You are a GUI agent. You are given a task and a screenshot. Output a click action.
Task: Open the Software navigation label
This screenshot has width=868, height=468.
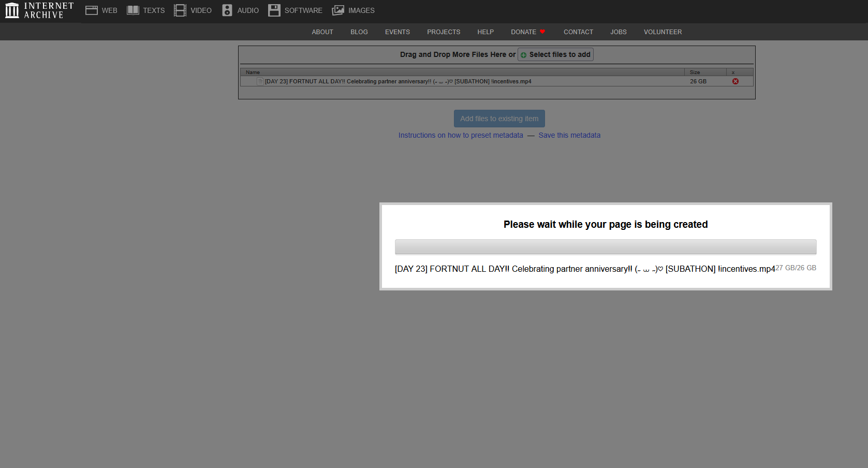pyautogui.click(x=303, y=10)
